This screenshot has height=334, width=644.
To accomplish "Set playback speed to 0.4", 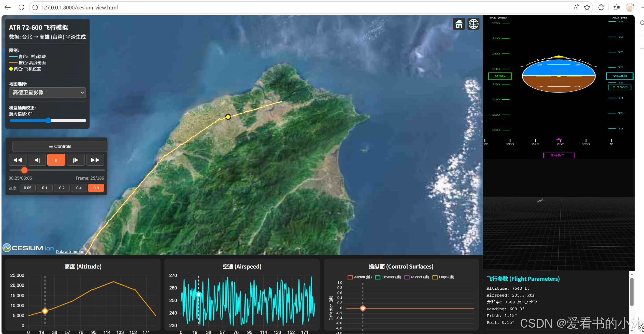I will click(79, 188).
